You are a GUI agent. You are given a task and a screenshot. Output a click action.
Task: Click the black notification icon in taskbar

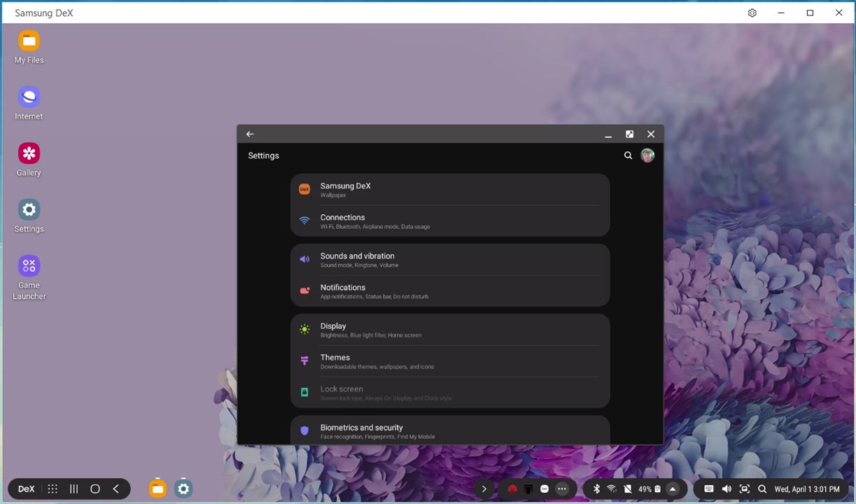click(x=528, y=489)
